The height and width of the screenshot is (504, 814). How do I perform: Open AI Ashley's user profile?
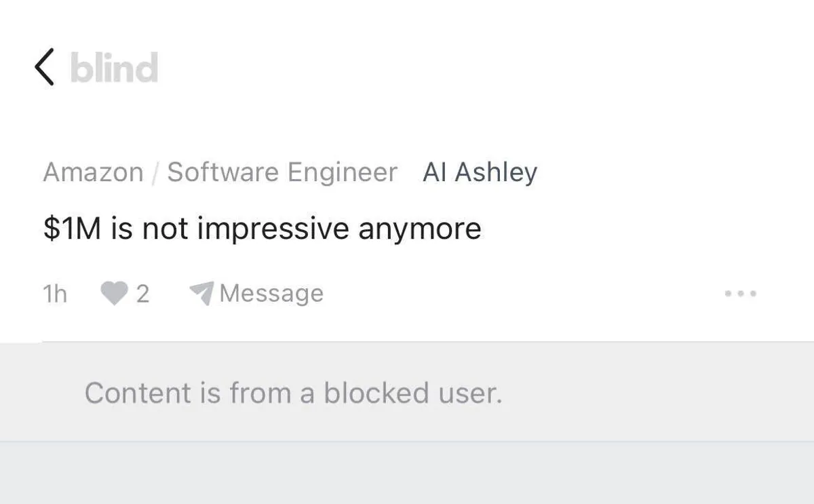[480, 172]
